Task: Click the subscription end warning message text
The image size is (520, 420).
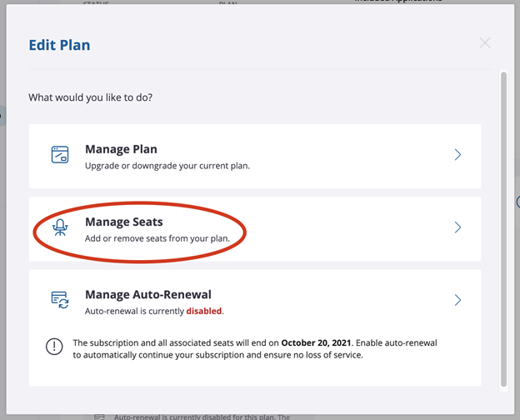Action: click(254, 348)
